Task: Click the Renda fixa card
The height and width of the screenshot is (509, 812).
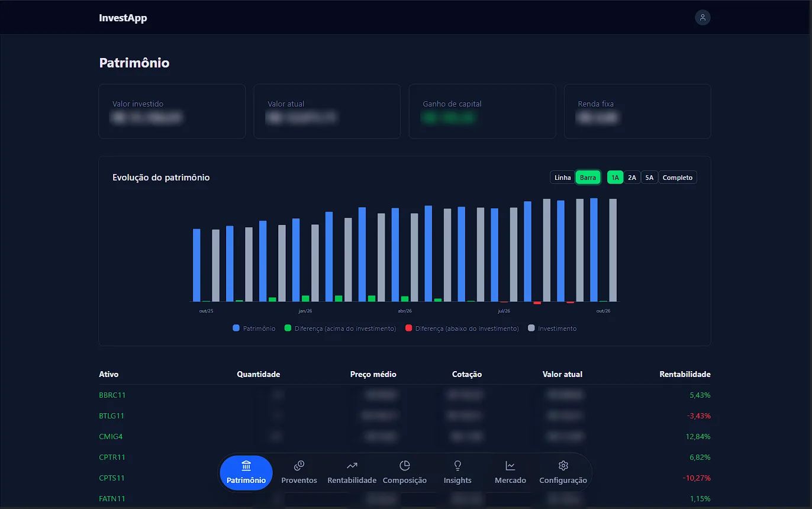Action: tap(637, 111)
